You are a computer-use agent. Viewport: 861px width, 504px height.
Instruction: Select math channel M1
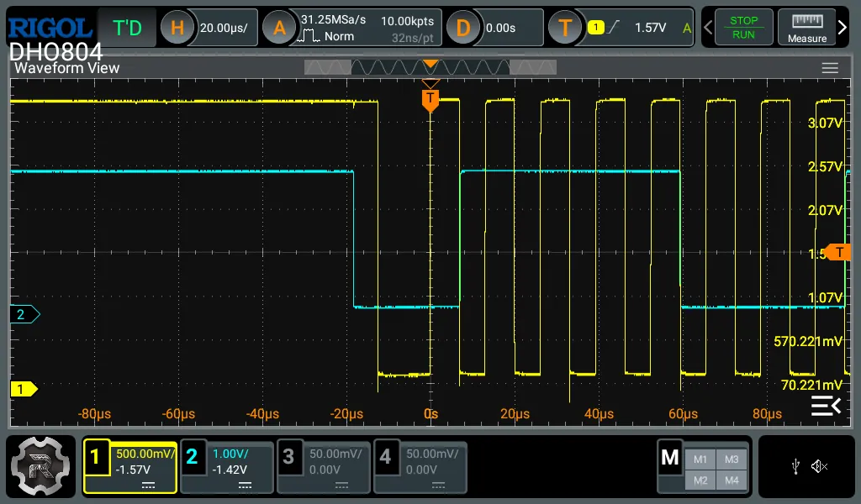pyautogui.click(x=700, y=459)
